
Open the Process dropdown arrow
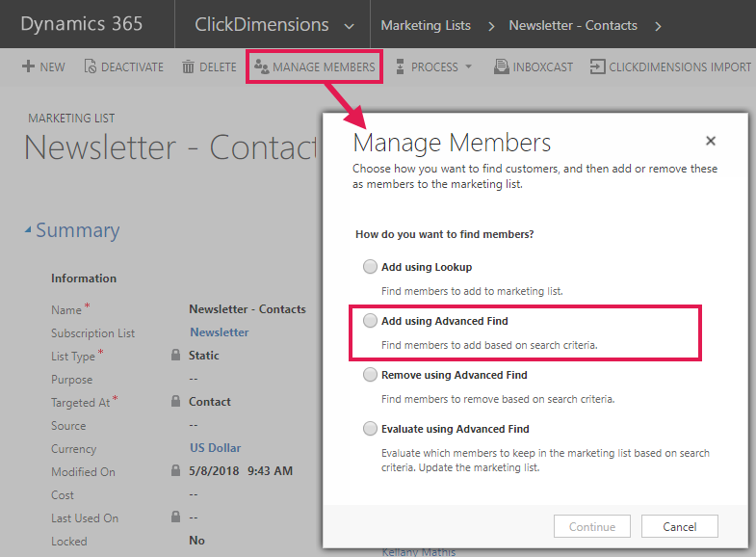pos(468,66)
